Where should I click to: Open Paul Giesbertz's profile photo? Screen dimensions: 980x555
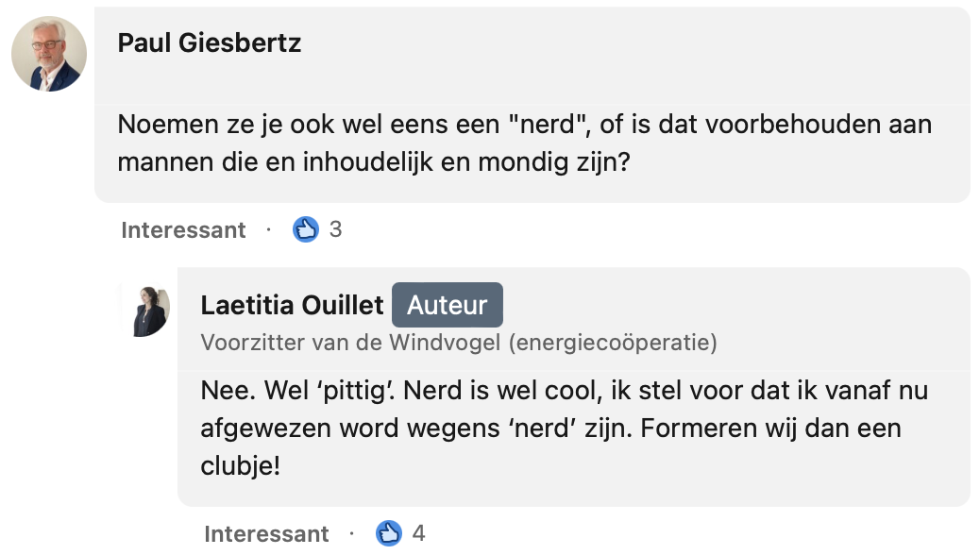(x=49, y=54)
